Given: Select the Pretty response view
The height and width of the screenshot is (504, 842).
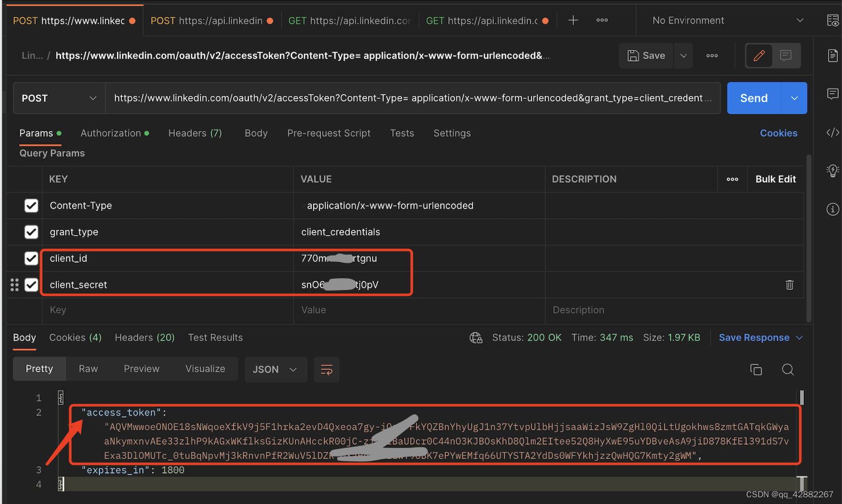Looking at the screenshot, I should point(40,369).
